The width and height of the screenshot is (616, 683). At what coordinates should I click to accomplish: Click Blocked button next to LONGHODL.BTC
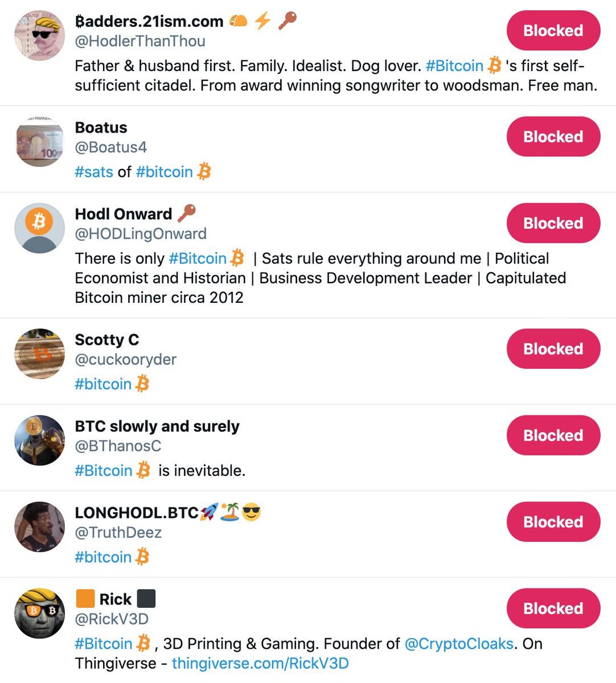[553, 522]
